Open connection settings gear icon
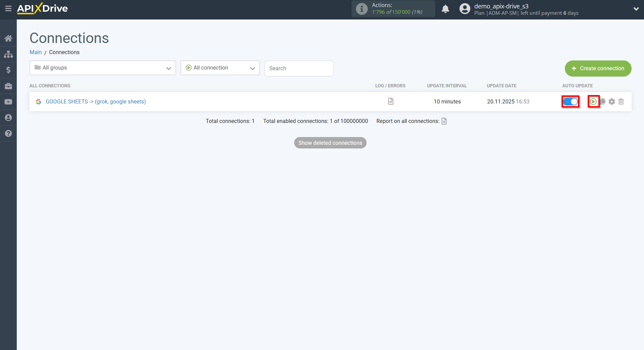This screenshot has height=350, width=644. click(612, 101)
